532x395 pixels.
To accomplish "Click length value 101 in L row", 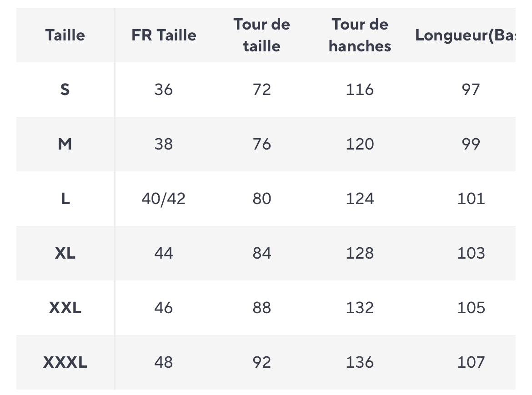I will coord(471,199).
